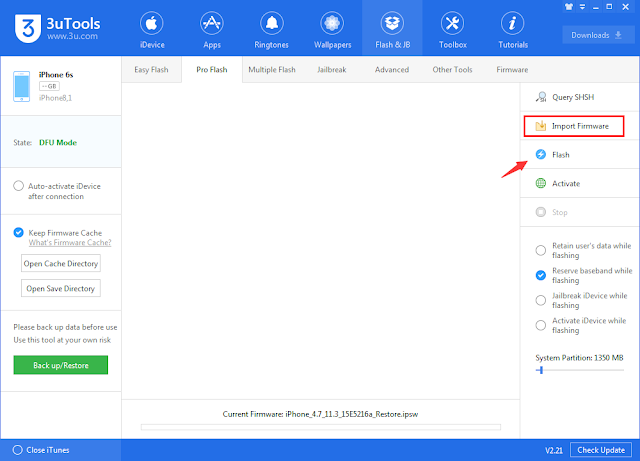Screen dimensions: 640x461
Task: Open the Toolbox wrench icon
Action: point(452,23)
